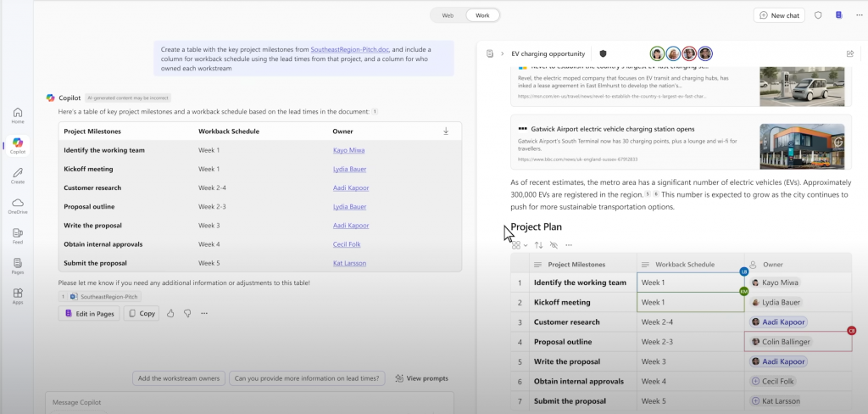
Task: Open Lydia Bauer link in Kickoff meeting row
Action: (349, 169)
